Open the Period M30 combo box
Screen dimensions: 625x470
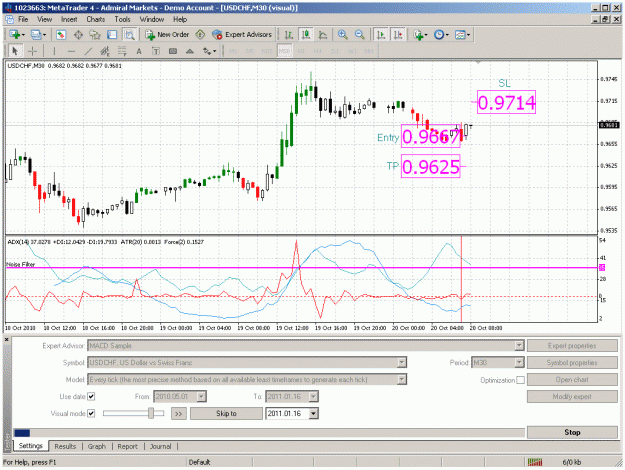click(497, 363)
